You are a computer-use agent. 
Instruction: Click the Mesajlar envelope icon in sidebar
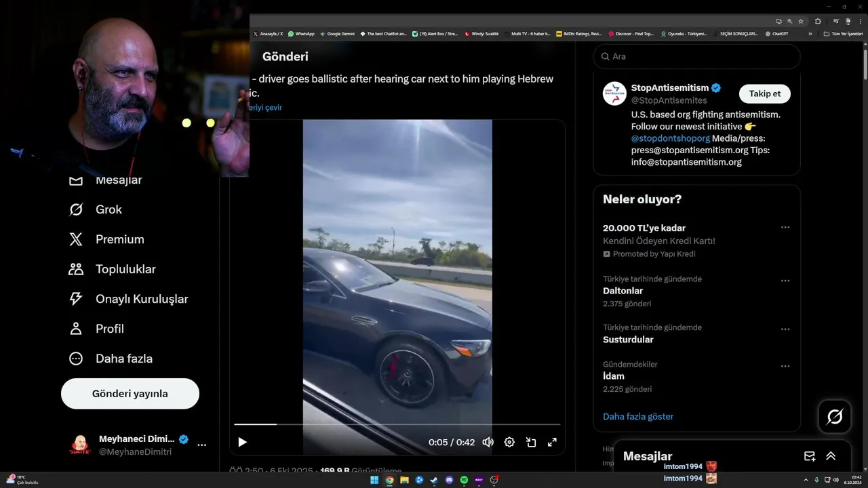[76, 180]
